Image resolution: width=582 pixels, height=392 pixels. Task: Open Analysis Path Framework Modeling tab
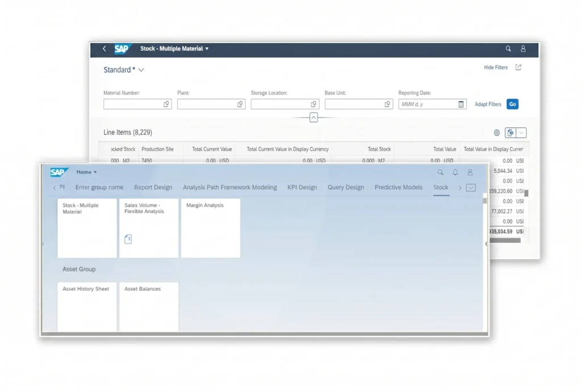click(230, 187)
